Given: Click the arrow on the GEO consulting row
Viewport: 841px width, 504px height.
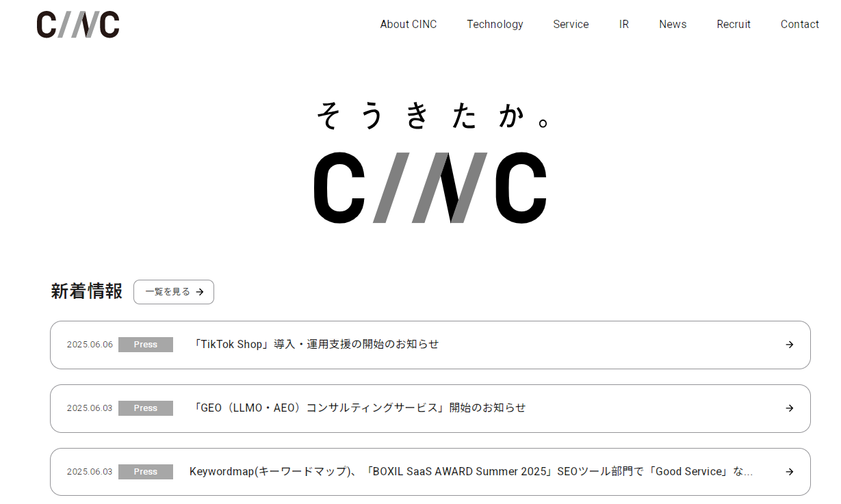Looking at the screenshot, I should [790, 408].
